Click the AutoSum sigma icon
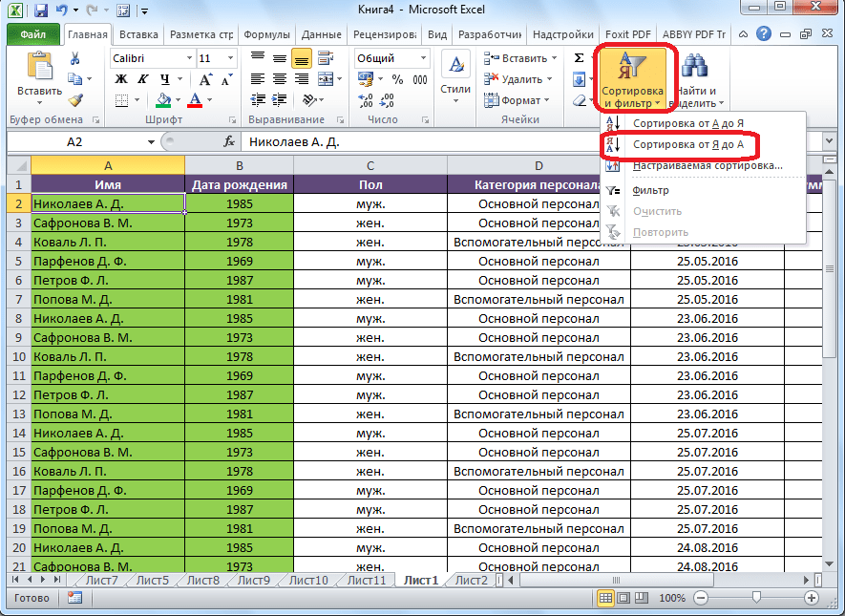Viewport: 845px width, 616px height. (579, 58)
